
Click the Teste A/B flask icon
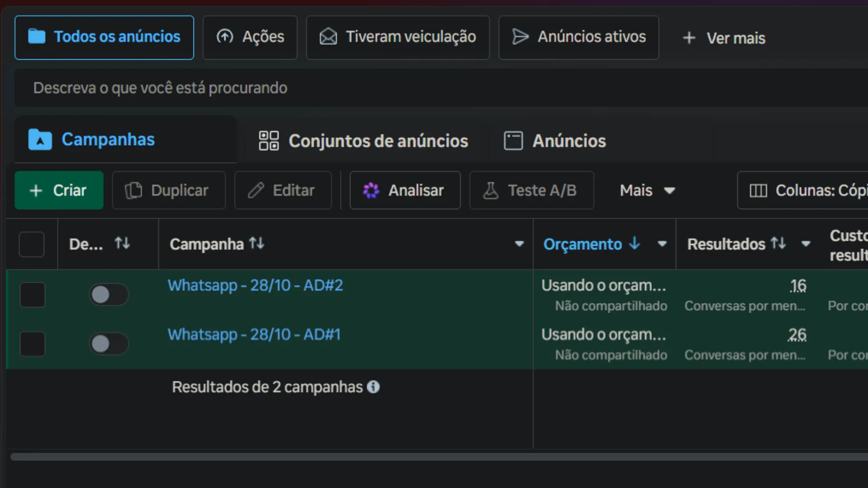tap(491, 190)
